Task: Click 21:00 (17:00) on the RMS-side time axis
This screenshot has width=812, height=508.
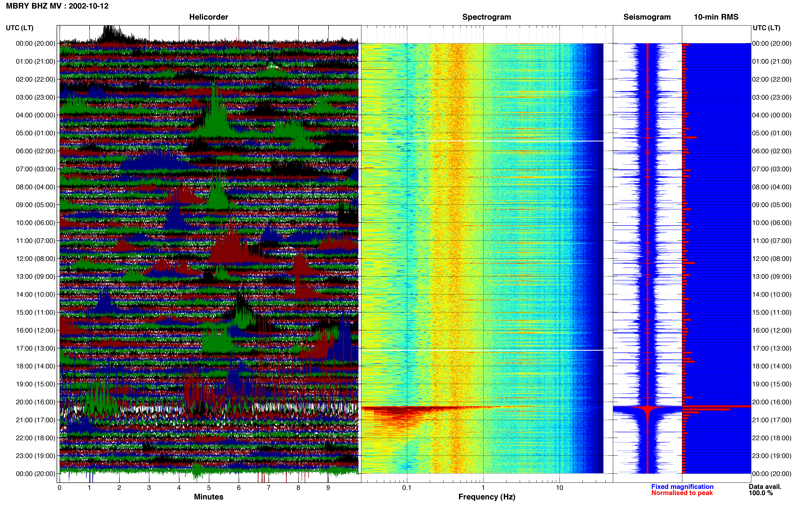Action: tap(772, 420)
